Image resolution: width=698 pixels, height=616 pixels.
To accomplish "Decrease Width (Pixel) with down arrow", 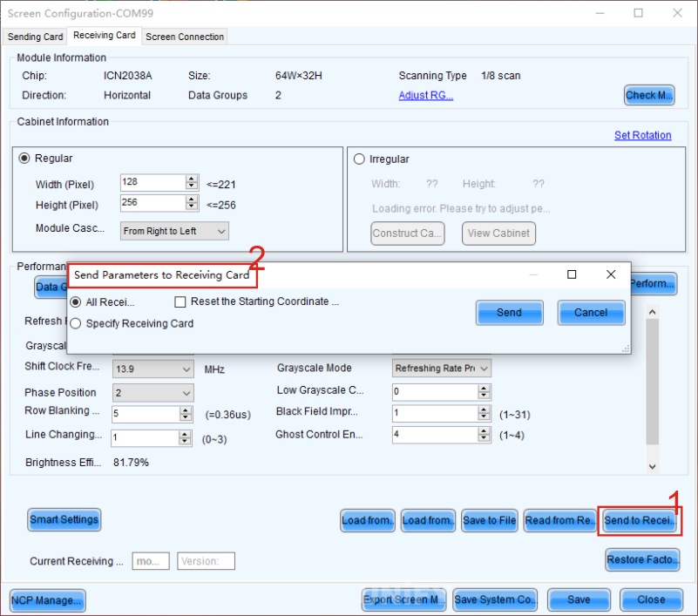I will 192,186.
